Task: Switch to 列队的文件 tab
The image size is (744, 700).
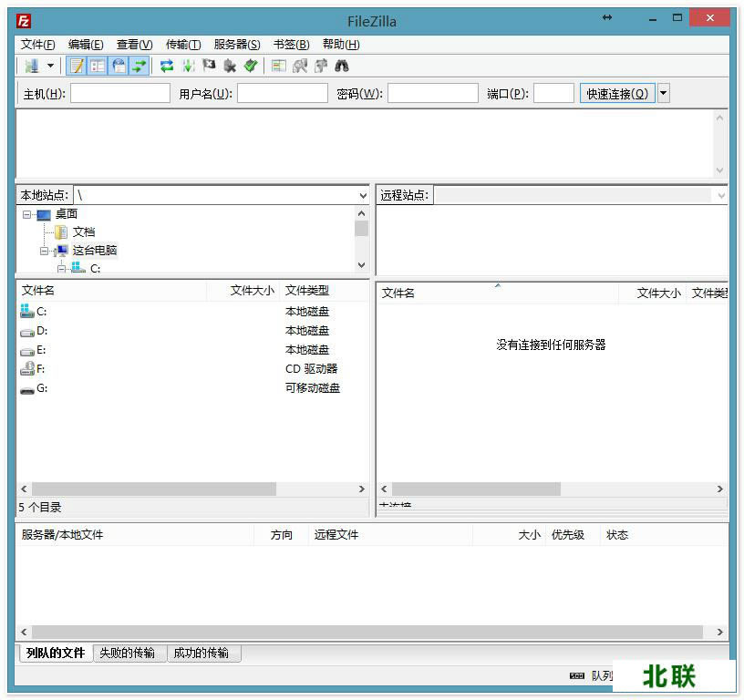Action: pos(56,653)
